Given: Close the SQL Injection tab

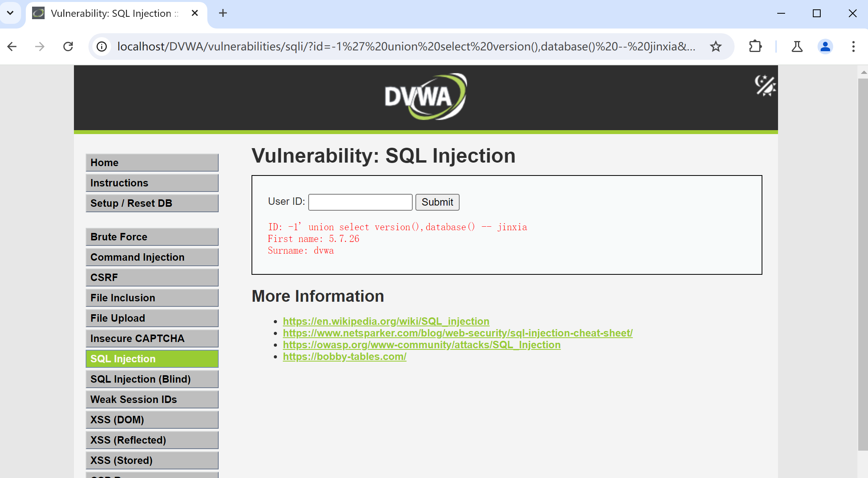Looking at the screenshot, I should click(x=194, y=13).
